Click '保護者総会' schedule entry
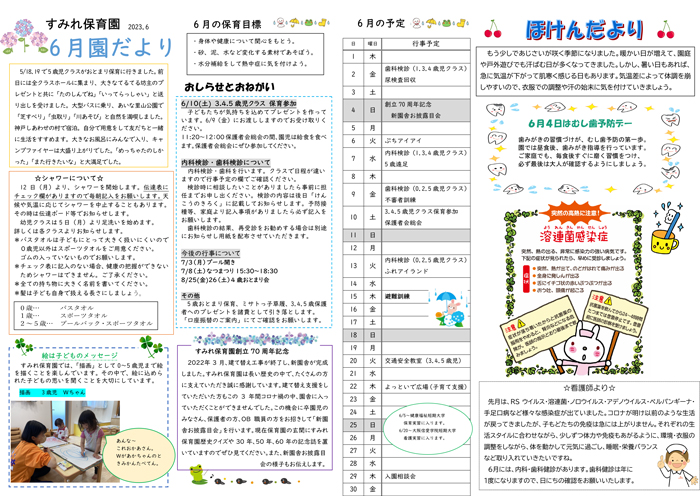The width and height of the screenshot is (700, 496). pyautogui.click(x=403, y=222)
